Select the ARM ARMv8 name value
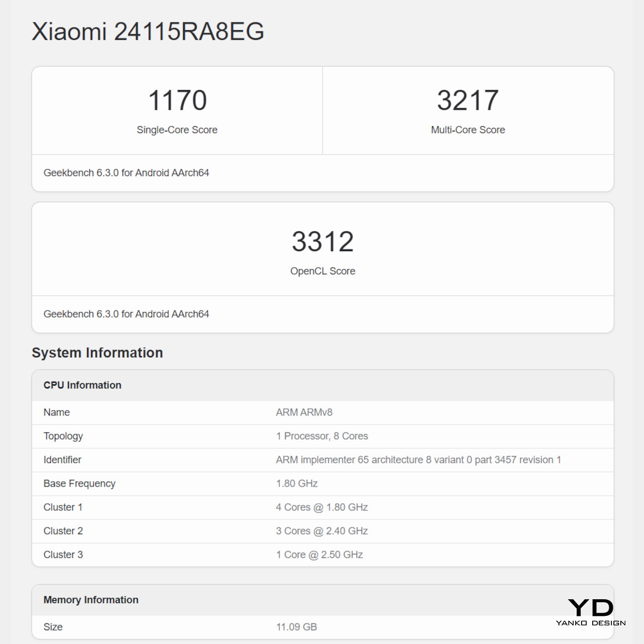The height and width of the screenshot is (644, 644). 304,413
